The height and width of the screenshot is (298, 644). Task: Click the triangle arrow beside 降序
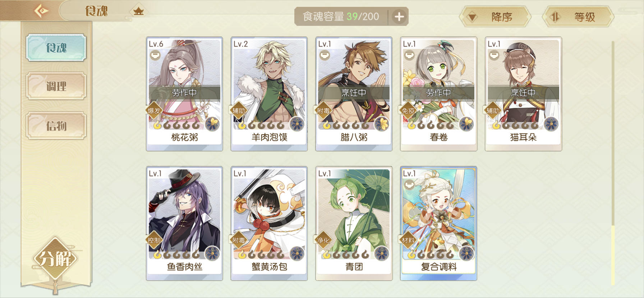click(x=472, y=17)
